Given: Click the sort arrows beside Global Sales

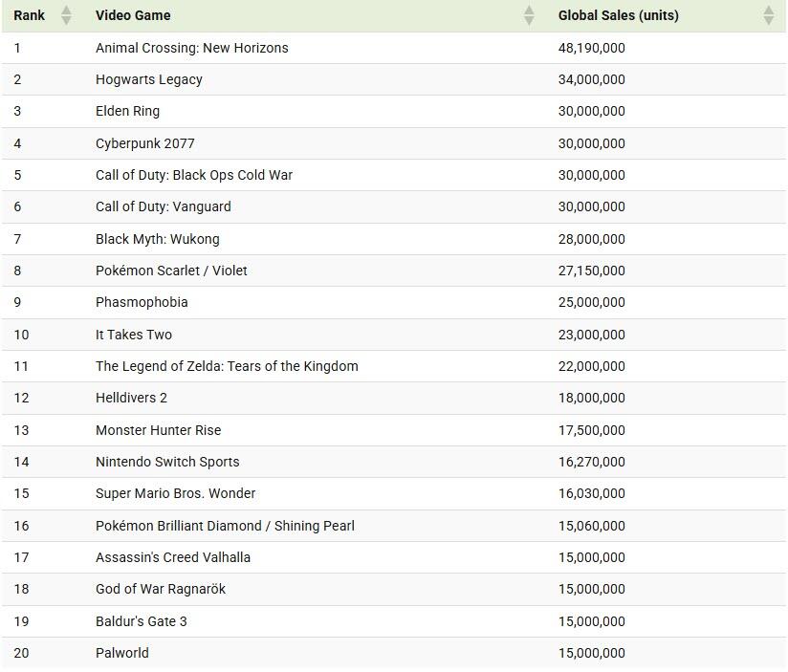Looking at the screenshot, I should pyautogui.click(x=768, y=15).
